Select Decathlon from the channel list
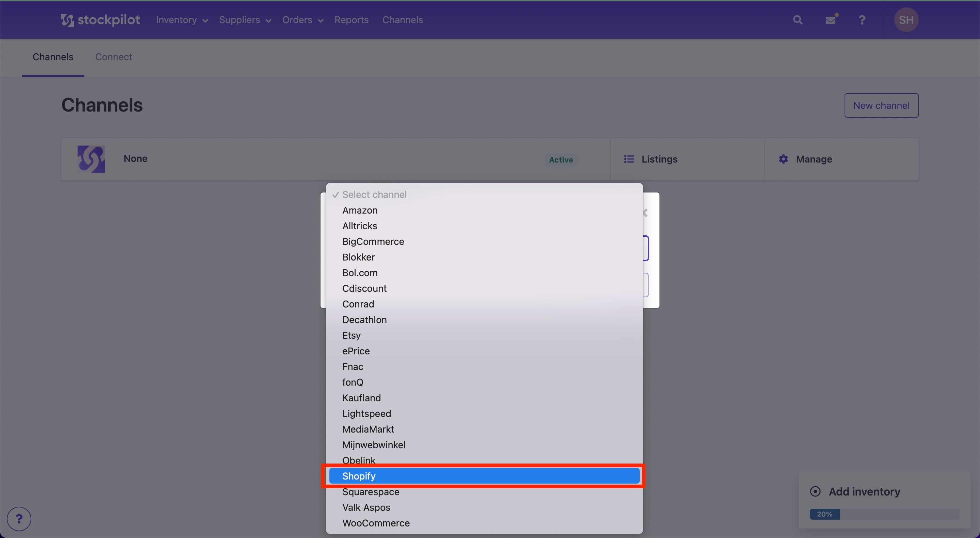The height and width of the screenshot is (538, 980). [484, 320]
